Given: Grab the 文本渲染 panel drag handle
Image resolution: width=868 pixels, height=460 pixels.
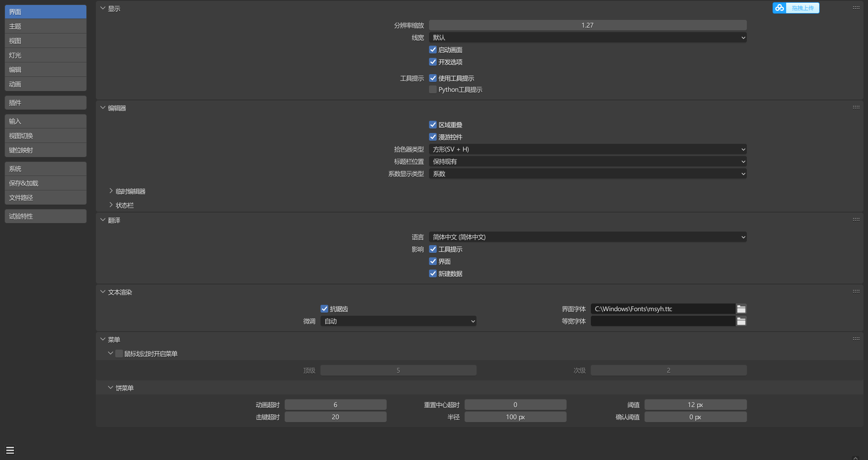Looking at the screenshot, I should click(x=856, y=291).
